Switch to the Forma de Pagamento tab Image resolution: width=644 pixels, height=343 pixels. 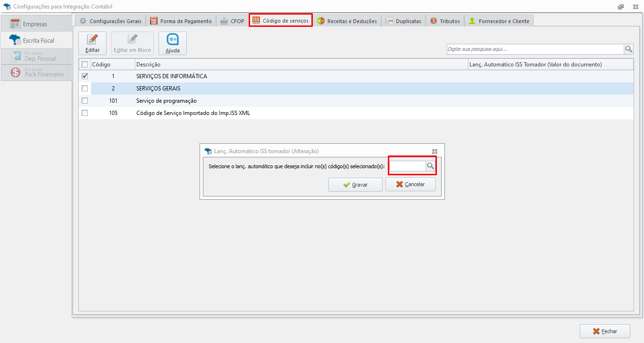181,21
